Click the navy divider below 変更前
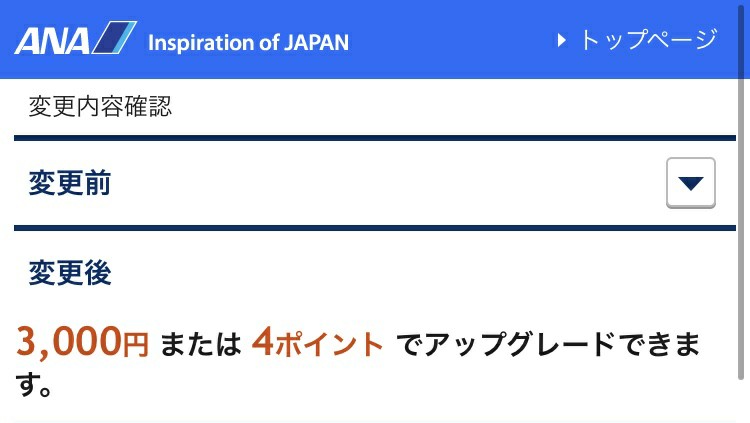Image resolution: width=750 pixels, height=423 pixels. [375, 228]
